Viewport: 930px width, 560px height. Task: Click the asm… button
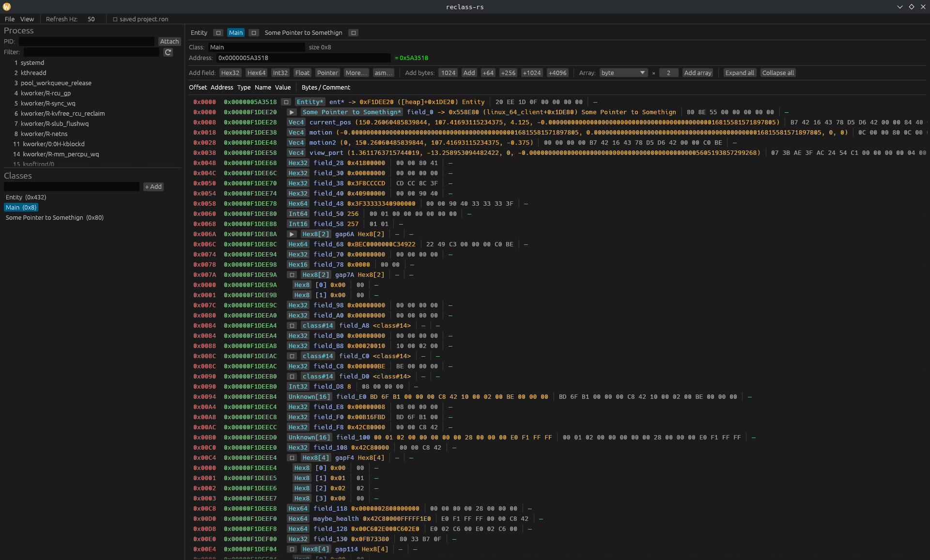click(x=384, y=73)
